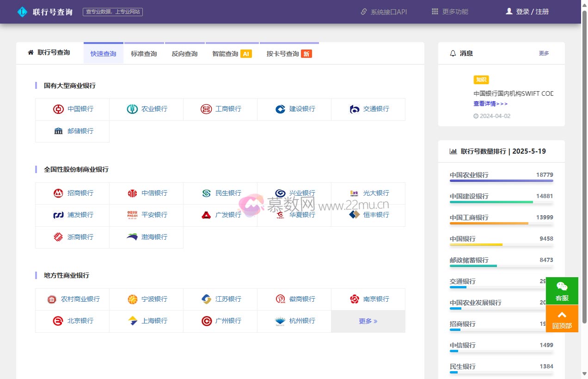The width and height of the screenshot is (588, 379).
Task: Click the Bank of China logo icon
Action: [58, 109]
